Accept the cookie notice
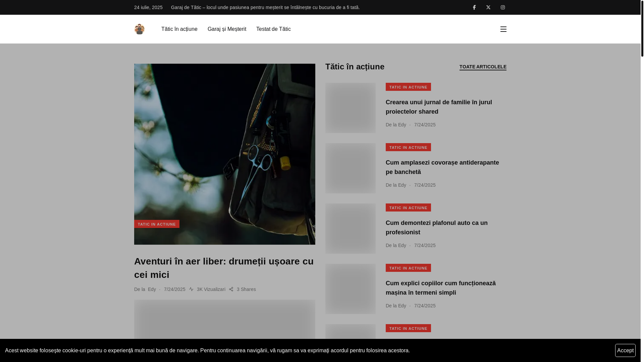The width and height of the screenshot is (644, 362). point(625,351)
